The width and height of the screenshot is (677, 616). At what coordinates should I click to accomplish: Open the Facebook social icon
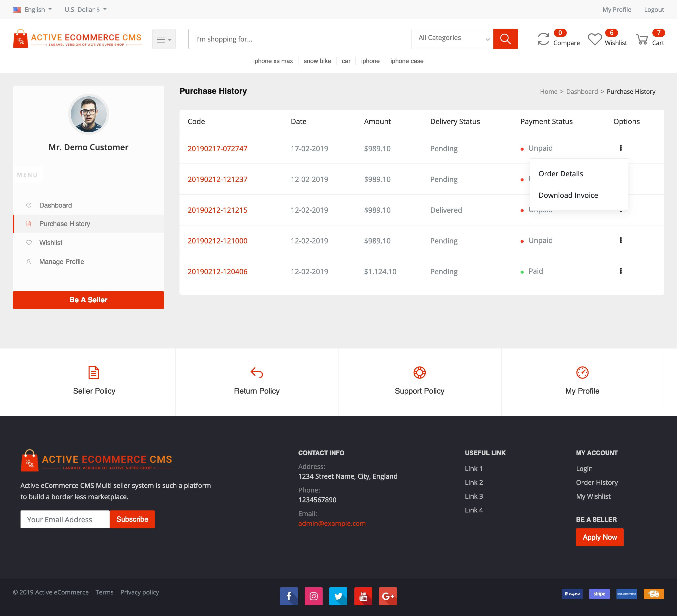tap(289, 596)
